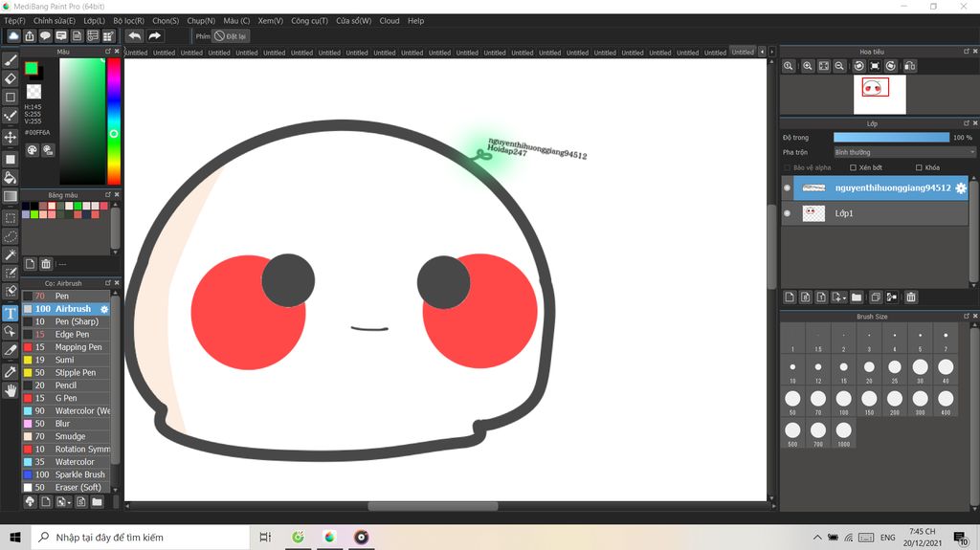The image size is (980, 550).
Task: Open the Tệp(F) menu
Action: tap(14, 21)
